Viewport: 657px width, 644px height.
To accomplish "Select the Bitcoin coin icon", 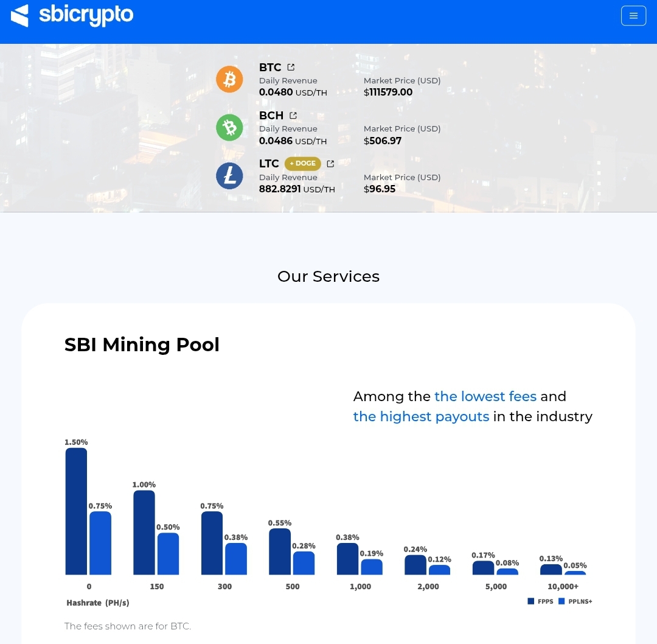I will click(x=229, y=79).
